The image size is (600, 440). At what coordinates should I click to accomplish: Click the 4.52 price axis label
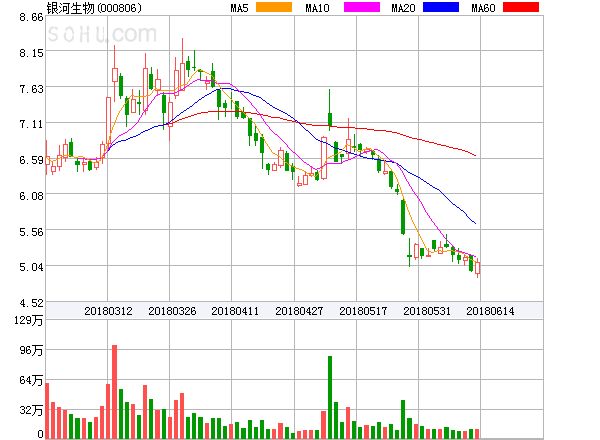click(31, 303)
